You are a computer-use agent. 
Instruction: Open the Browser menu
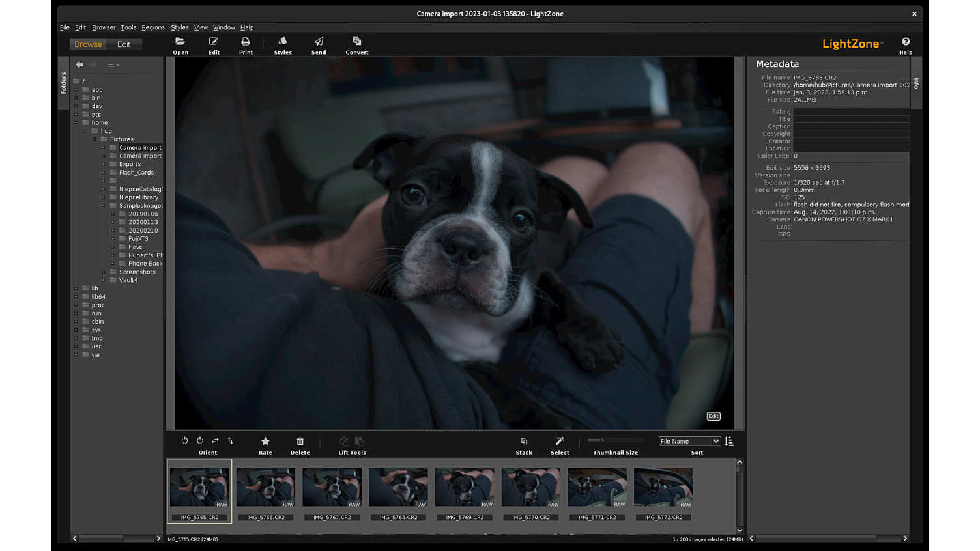tap(104, 27)
